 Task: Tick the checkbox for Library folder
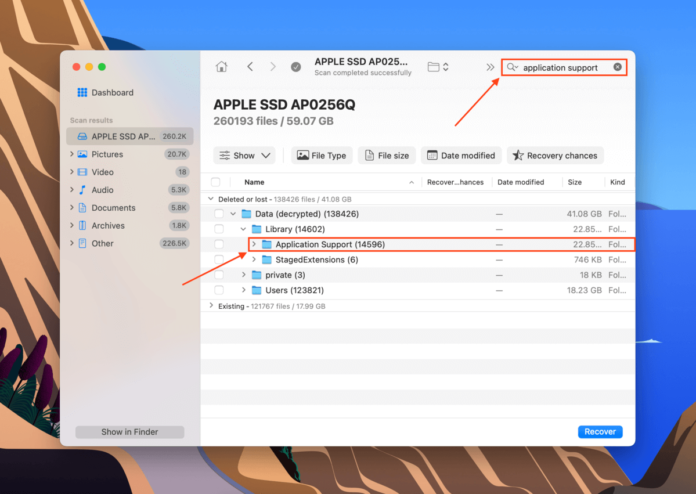tap(218, 229)
